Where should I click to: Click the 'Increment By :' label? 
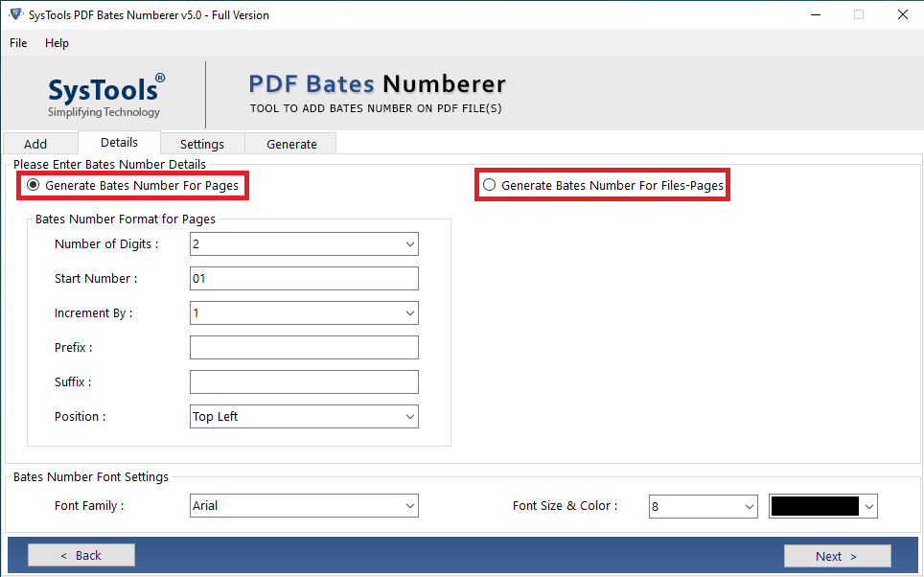(x=94, y=313)
